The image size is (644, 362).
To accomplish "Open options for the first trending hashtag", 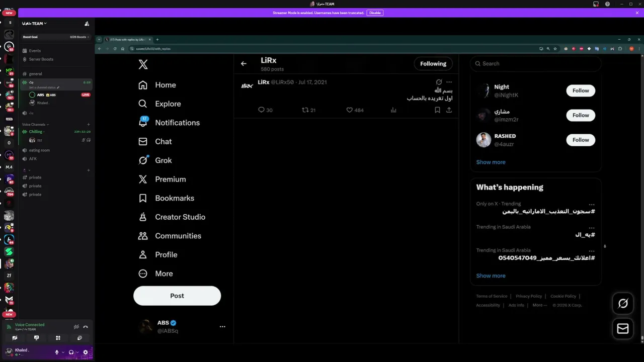I will tap(592, 204).
